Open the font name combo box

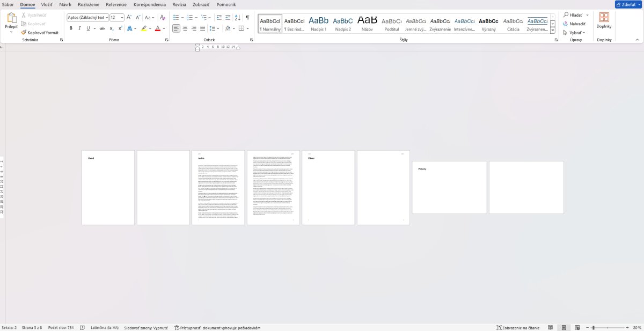[87, 17]
